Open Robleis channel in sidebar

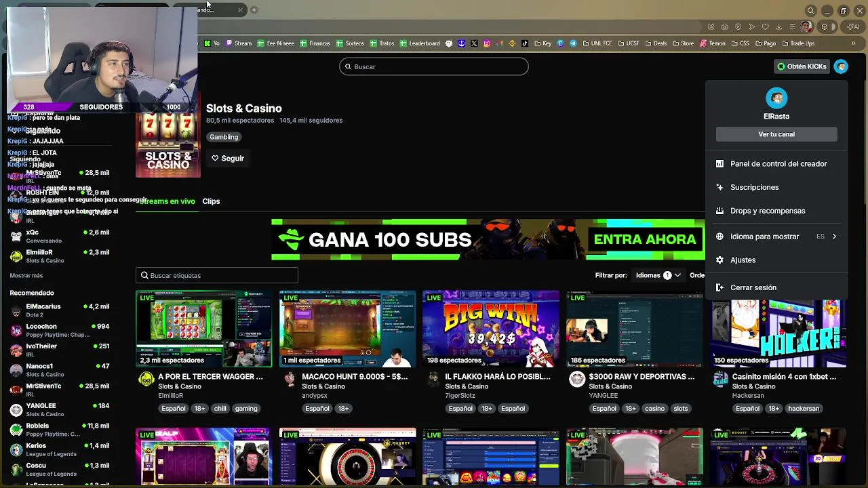(x=60, y=430)
